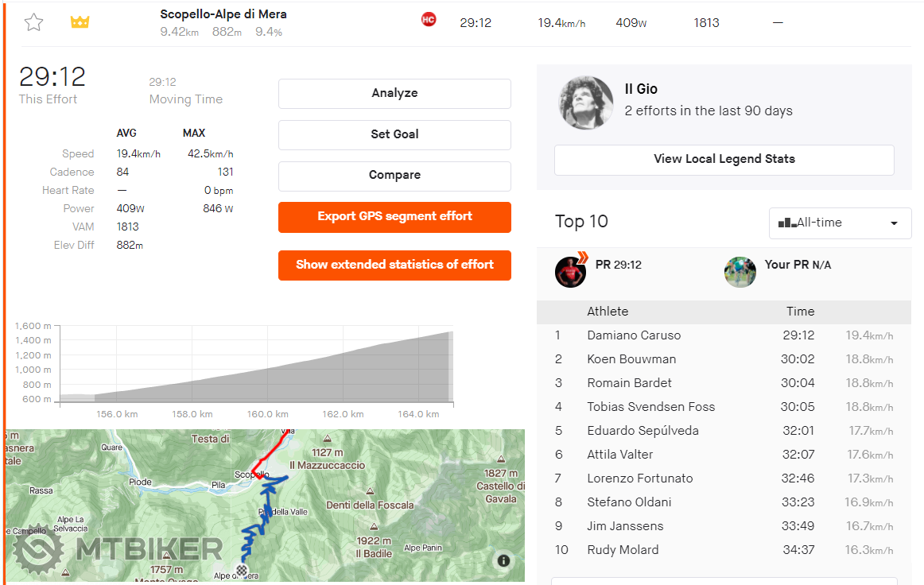Open the All-time leaderboard dropdown

(840, 223)
